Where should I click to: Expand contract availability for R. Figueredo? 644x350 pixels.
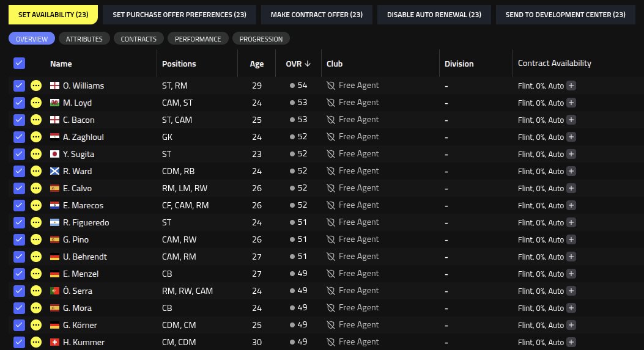(571, 222)
